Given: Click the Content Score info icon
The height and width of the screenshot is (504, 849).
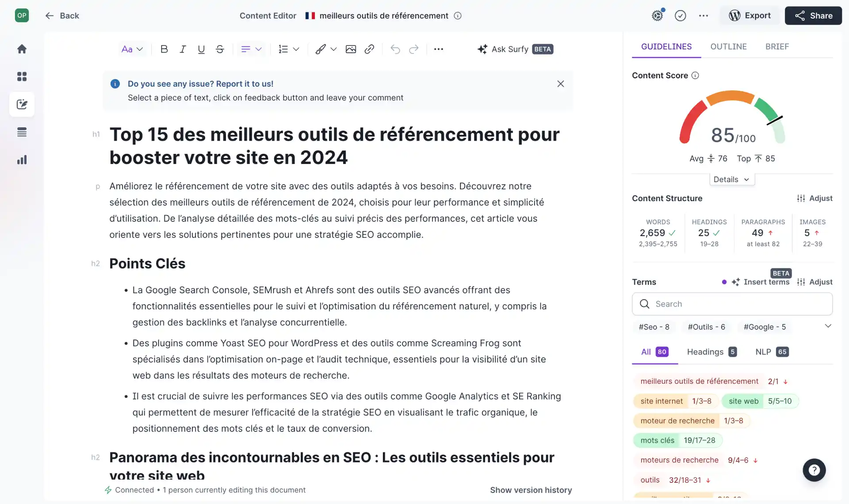Looking at the screenshot, I should (x=695, y=76).
